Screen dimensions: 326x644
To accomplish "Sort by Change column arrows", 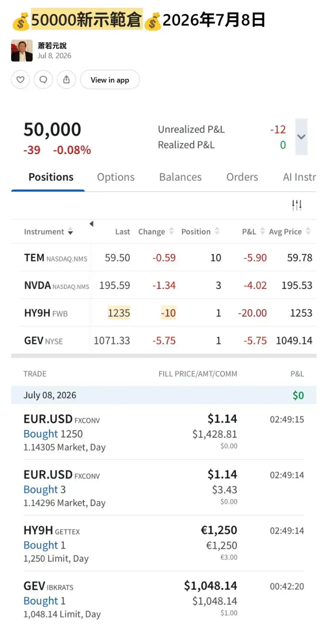I will [x=171, y=231].
